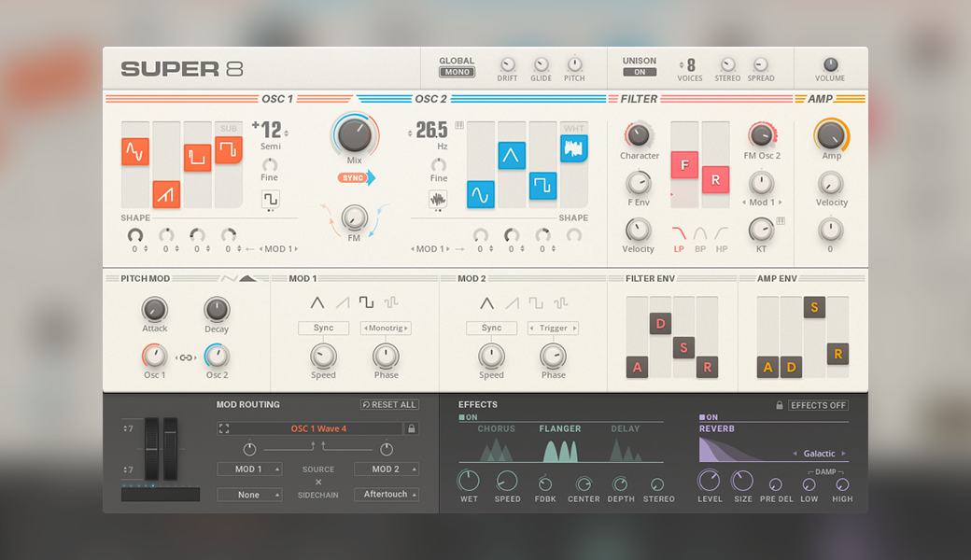The width and height of the screenshot is (971, 560).
Task: Choose MOD 1 random stepped LFO waveform
Action: (391, 302)
